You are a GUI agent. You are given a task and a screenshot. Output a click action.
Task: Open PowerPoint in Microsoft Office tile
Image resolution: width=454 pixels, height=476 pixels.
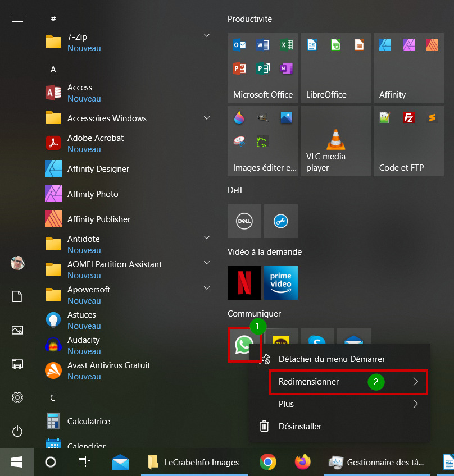239,68
